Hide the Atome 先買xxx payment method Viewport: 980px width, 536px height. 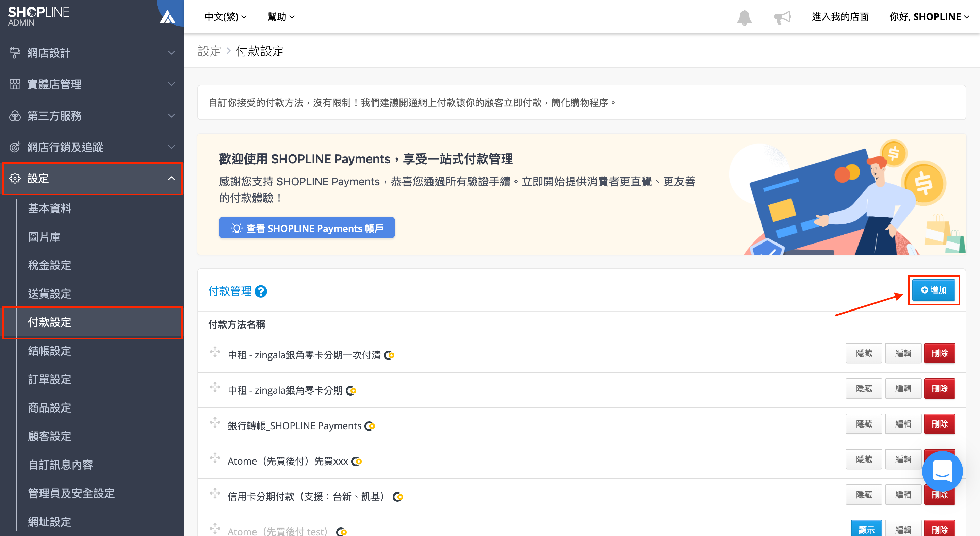864,459
